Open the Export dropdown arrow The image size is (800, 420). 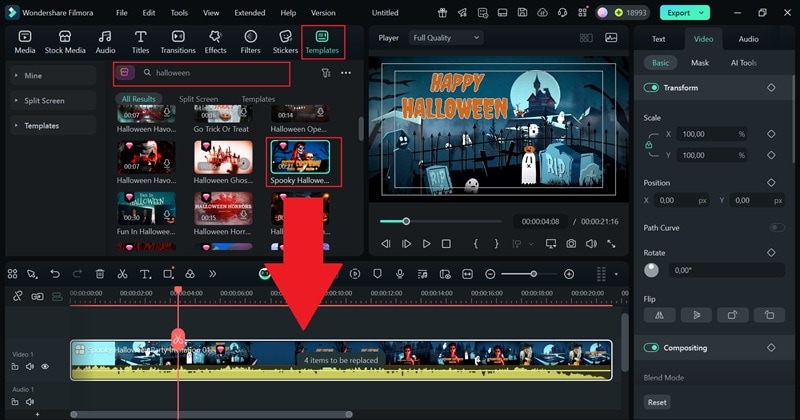point(702,13)
